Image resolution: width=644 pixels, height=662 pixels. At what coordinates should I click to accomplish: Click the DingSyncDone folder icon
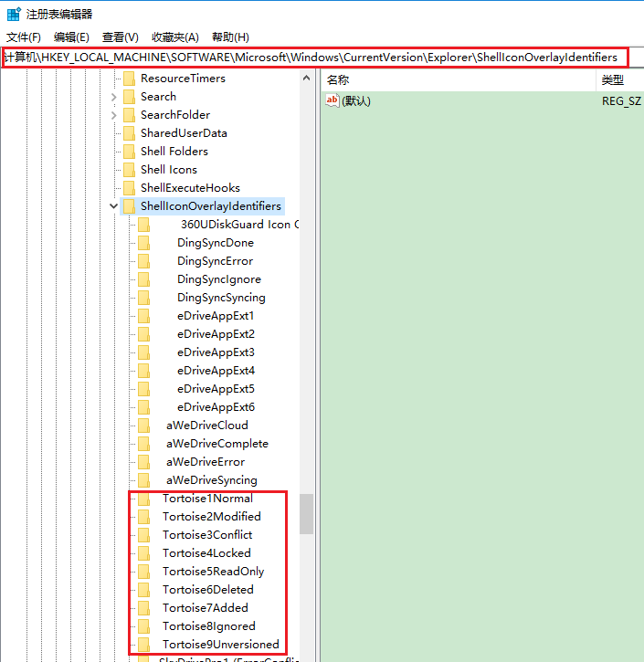tap(143, 243)
